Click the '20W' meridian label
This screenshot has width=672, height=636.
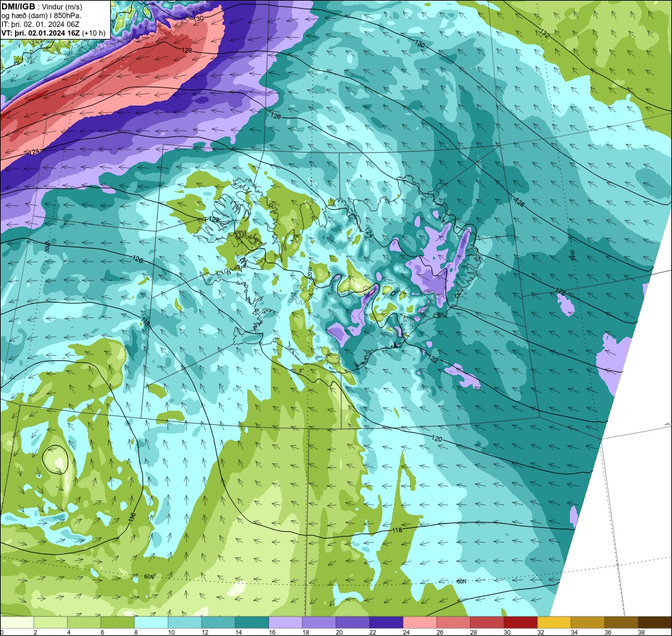[x=310, y=272]
